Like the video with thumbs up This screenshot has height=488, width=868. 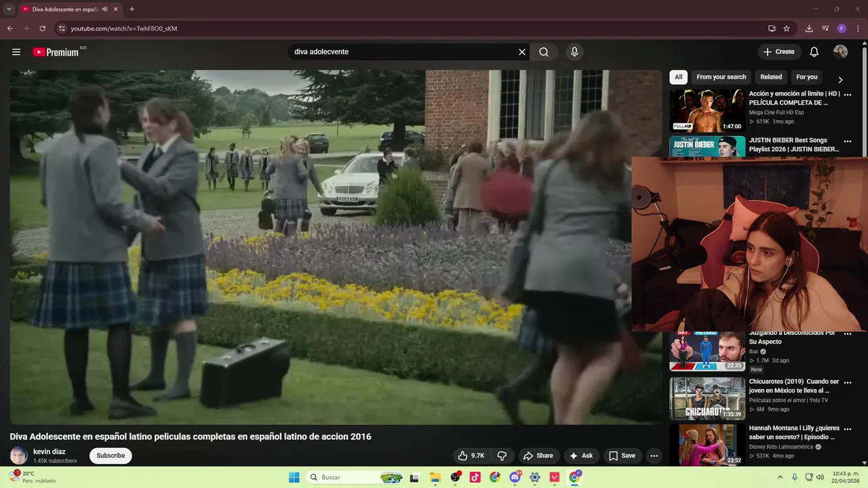(471, 455)
